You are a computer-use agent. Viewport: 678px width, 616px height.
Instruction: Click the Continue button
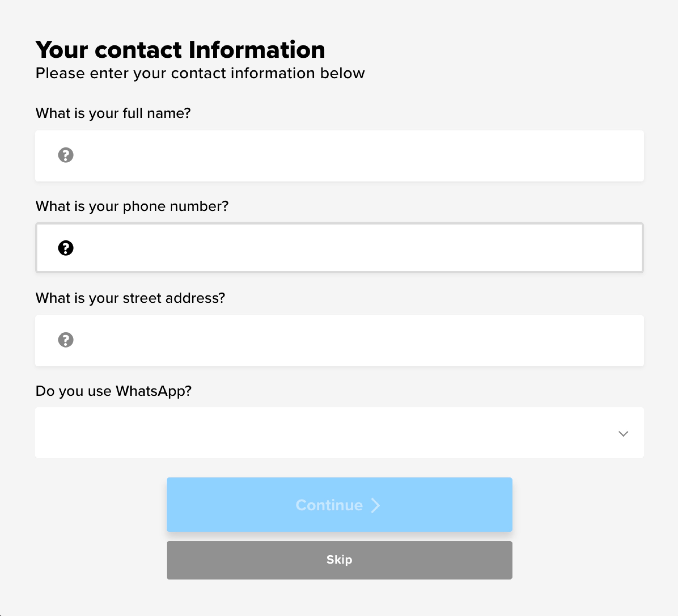339,504
